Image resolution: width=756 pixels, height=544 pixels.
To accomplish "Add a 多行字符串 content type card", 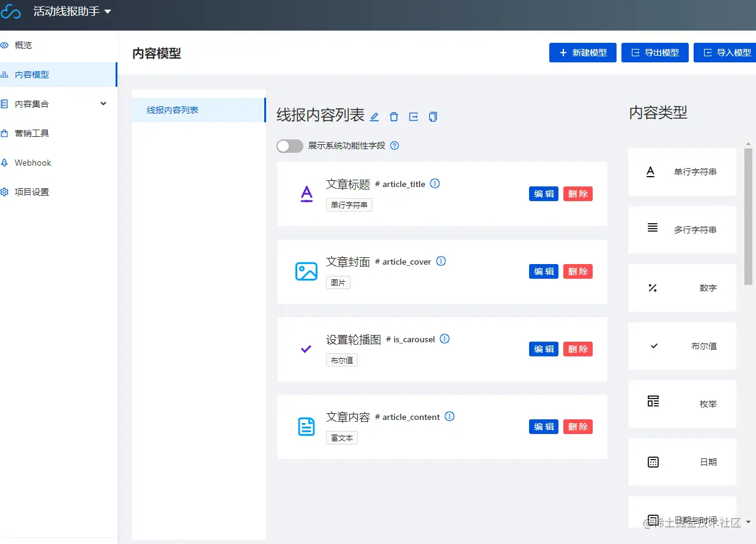I will click(x=682, y=230).
